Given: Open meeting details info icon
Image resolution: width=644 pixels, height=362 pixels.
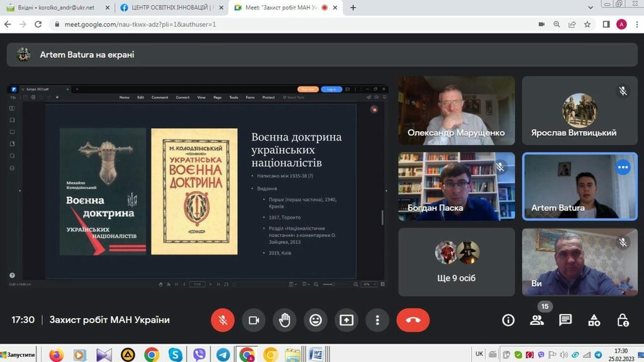Looking at the screenshot, I should (508, 320).
